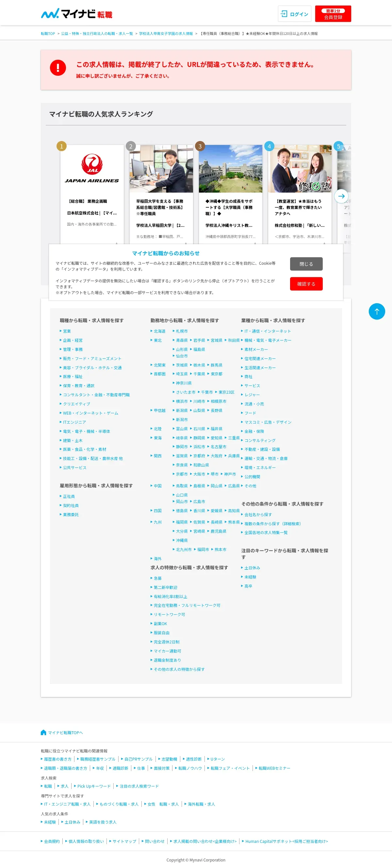Open the 沖縄キリスト教 campus photo card
Image resolution: width=392 pixels, height=868 pixels.
tap(230, 169)
